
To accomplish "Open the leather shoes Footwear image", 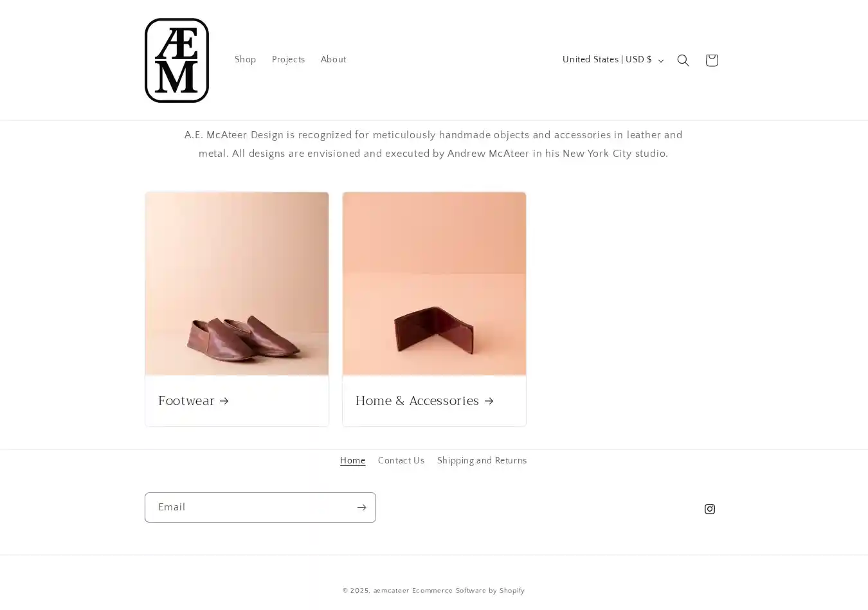I will [237, 283].
